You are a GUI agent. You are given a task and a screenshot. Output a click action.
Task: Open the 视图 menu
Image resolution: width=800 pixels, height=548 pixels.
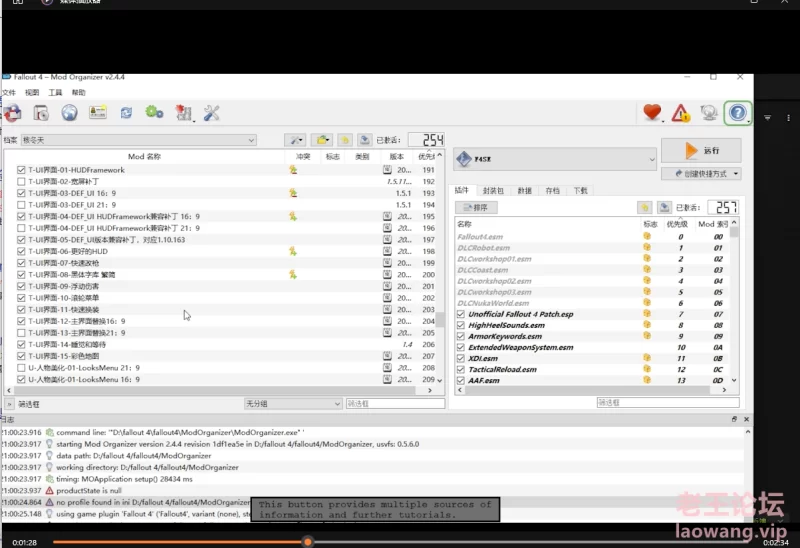click(x=32, y=92)
